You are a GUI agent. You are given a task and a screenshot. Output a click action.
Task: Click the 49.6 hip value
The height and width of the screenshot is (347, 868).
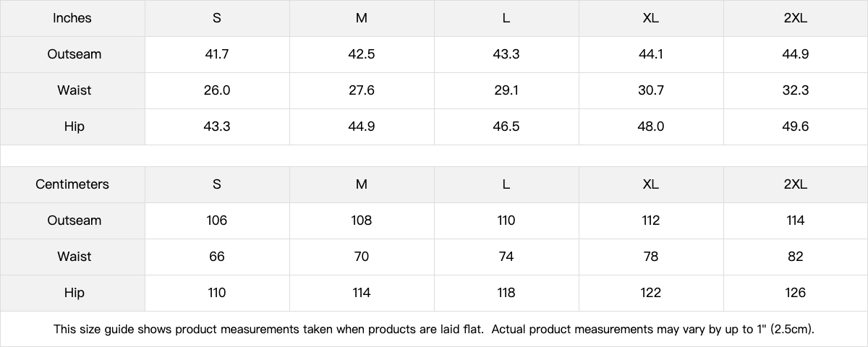(x=795, y=127)
